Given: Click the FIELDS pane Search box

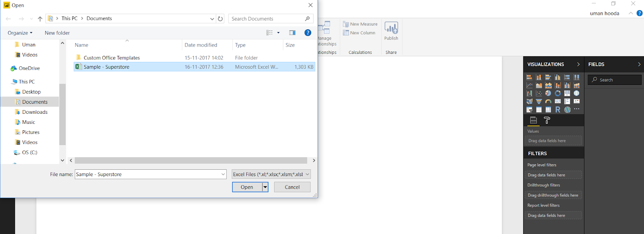Looking at the screenshot, I should point(615,80).
